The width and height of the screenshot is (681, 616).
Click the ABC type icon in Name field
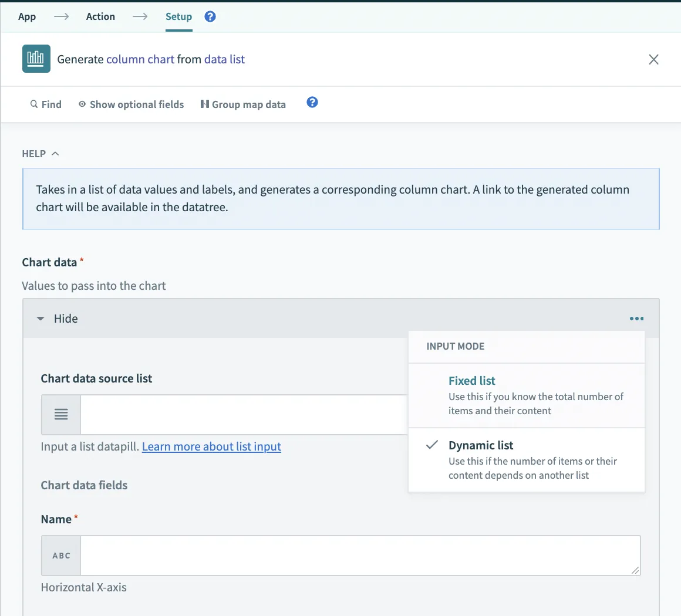click(x=61, y=556)
